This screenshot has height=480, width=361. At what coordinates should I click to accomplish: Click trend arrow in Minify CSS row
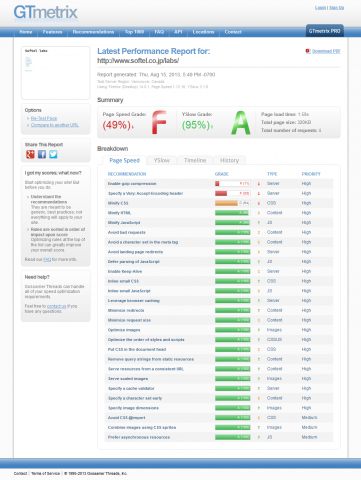click(x=259, y=203)
